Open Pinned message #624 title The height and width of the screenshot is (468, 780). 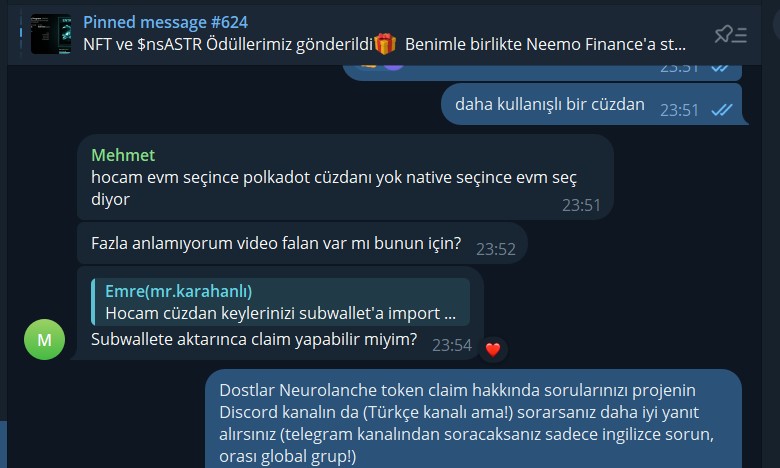(x=165, y=22)
